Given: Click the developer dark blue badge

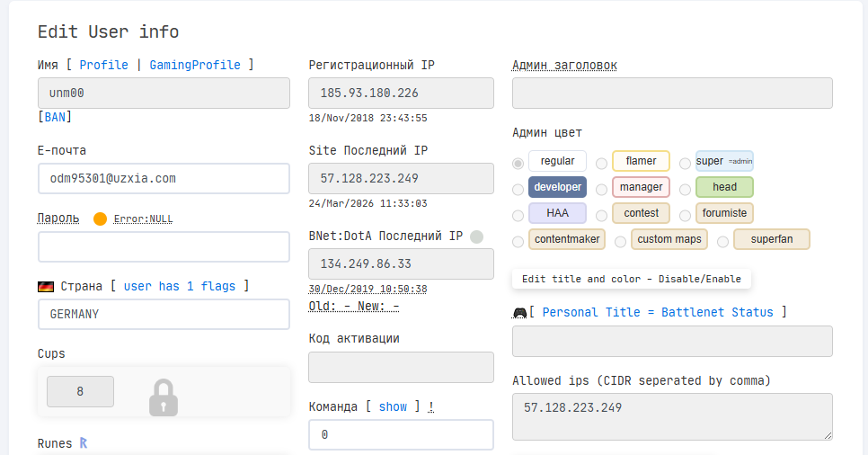Looking at the screenshot, I should [x=557, y=187].
